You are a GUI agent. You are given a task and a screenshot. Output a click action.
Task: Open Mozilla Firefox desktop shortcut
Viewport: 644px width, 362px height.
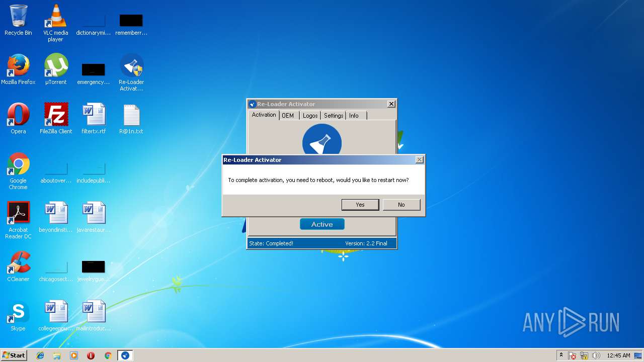(18, 69)
